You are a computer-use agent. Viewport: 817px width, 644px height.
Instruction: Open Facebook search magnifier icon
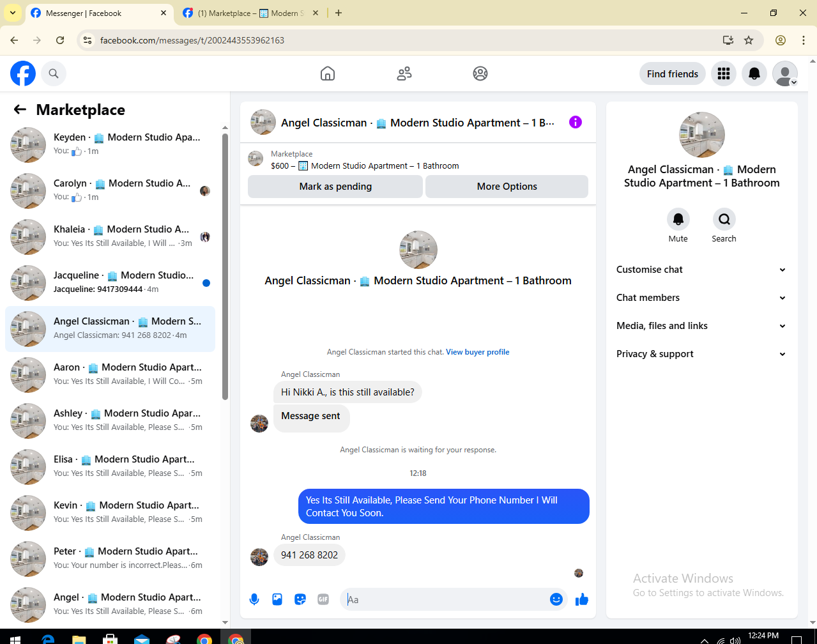(54, 73)
